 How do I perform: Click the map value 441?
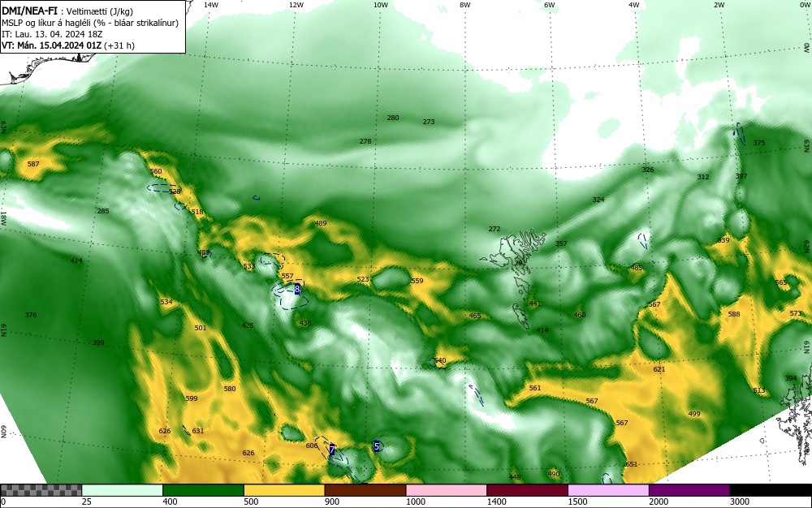535,304
